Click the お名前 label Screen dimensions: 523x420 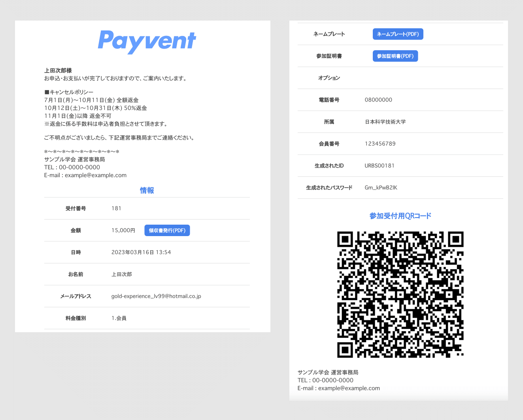[x=76, y=274]
